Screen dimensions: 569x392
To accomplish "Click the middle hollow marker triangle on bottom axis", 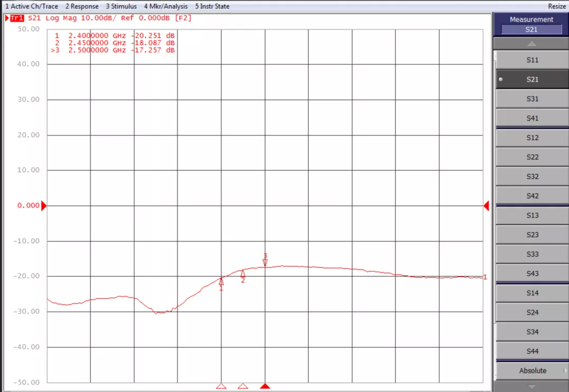I will click(x=243, y=386).
